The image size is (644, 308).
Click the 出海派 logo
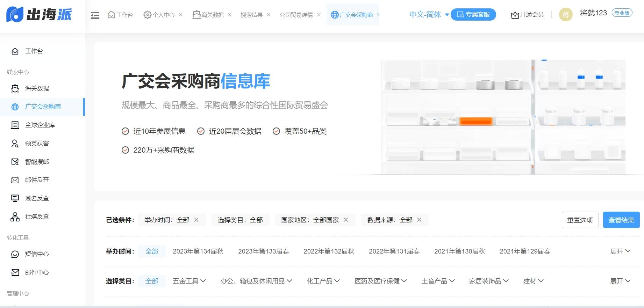39,14
